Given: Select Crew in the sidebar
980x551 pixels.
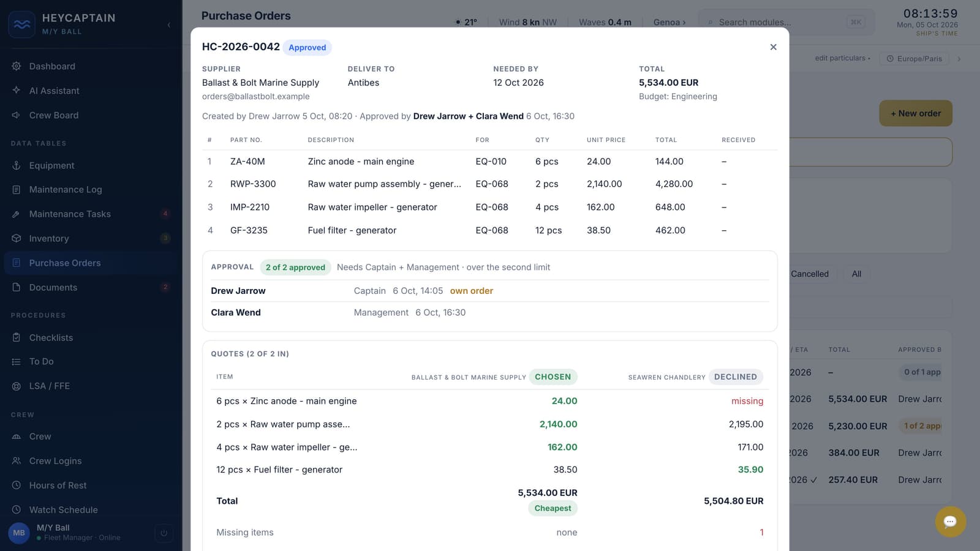Looking at the screenshot, I should [x=91, y=437].
